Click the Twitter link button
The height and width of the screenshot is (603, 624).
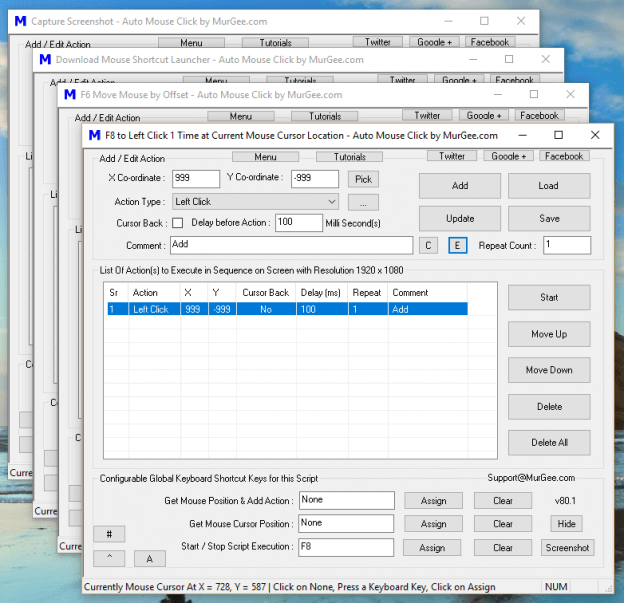click(451, 156)
